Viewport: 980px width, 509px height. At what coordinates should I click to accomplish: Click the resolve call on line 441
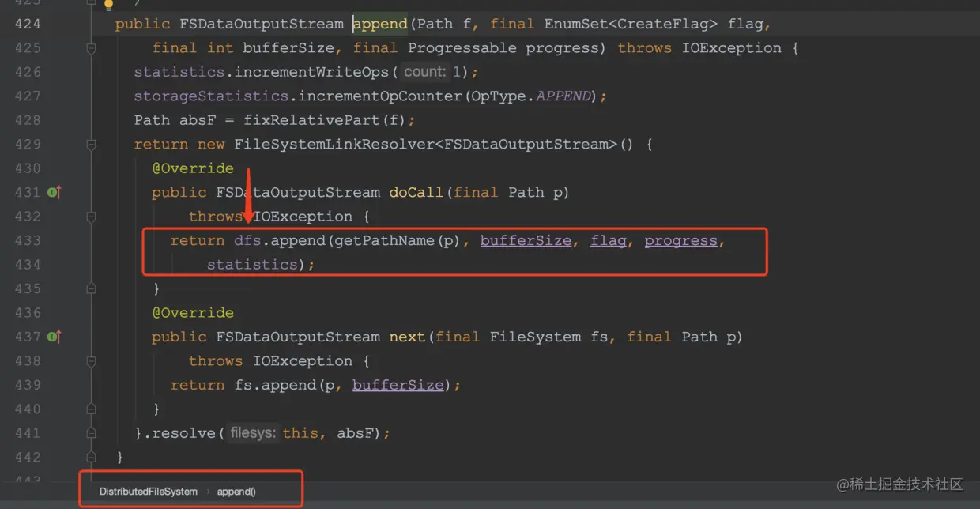click(x=184, y=433)
